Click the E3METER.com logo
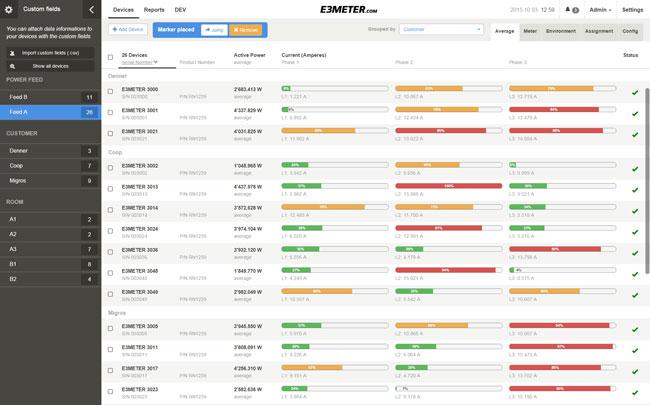This screenshot has width=650, height=405. [348, 10]
